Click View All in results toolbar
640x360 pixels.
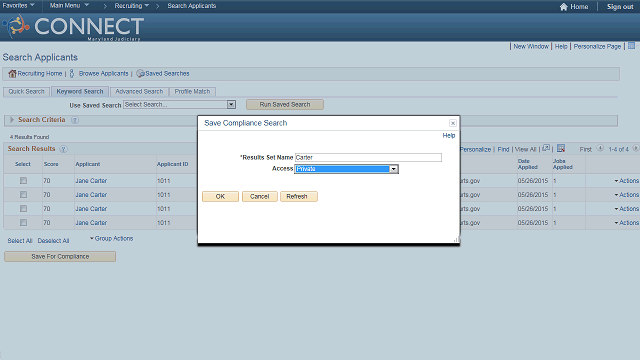tap(525, 149)
